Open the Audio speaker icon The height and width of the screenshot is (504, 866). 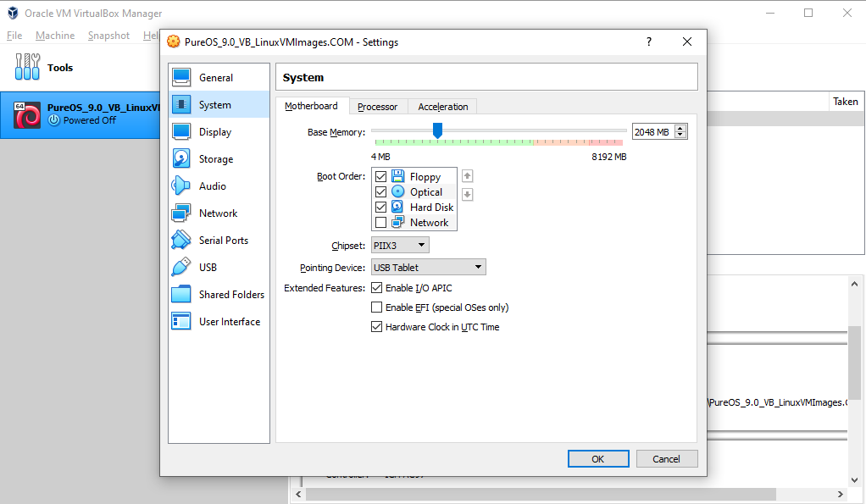(181, 186)
